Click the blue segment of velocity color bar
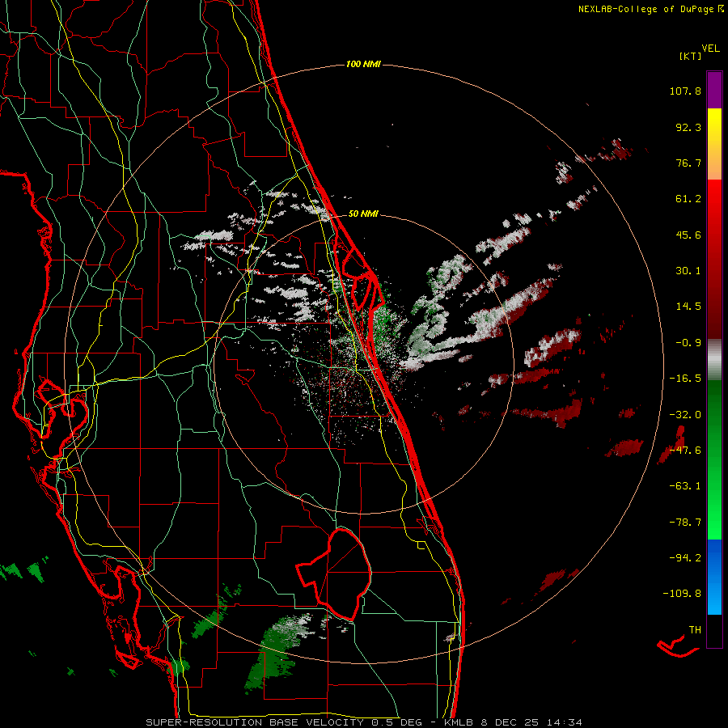 (x=714, y=577)
